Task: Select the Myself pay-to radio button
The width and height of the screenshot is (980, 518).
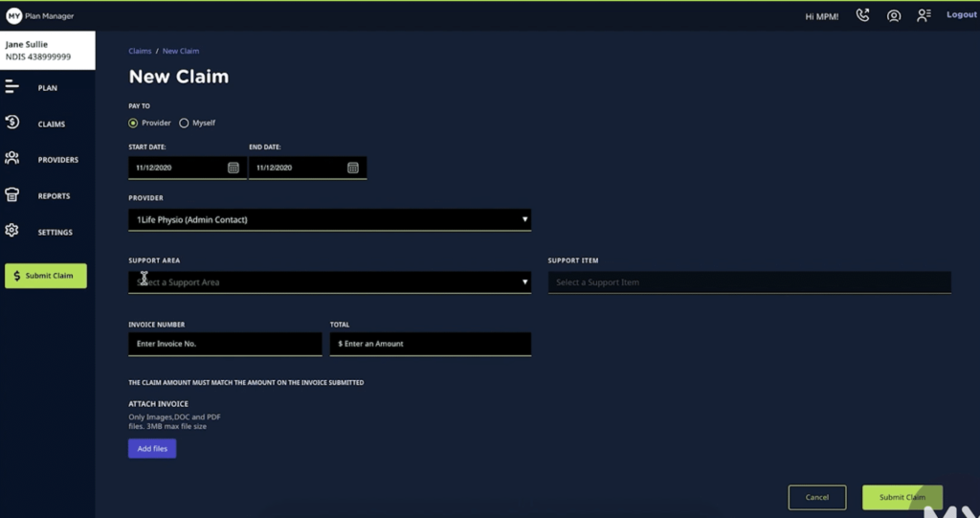Action: [x=184, y=124]
